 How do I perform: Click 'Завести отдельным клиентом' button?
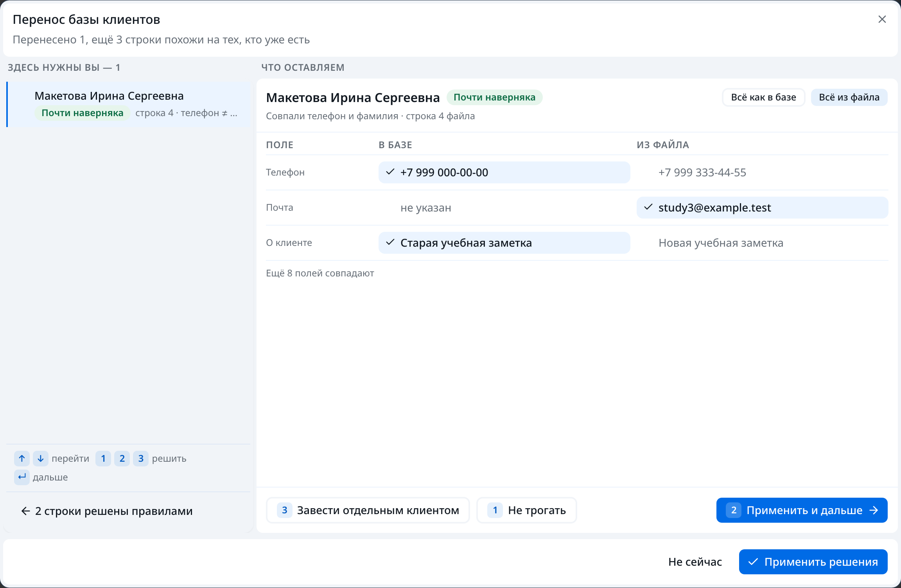(x=368, y=510)
